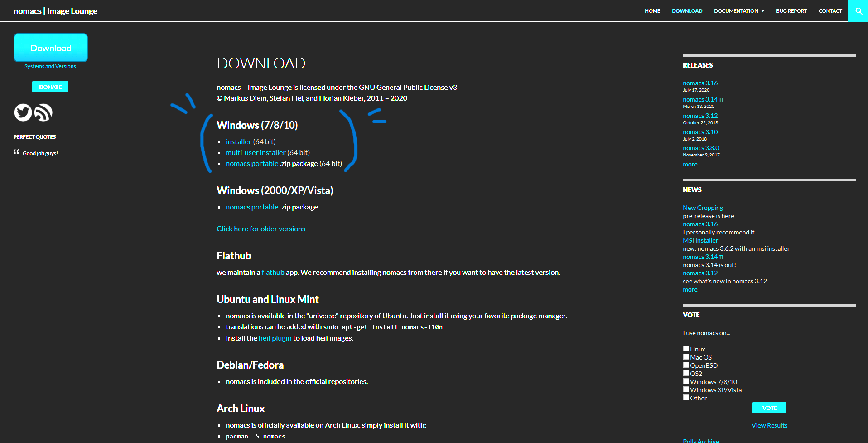Click the 'Windows (2000/XP/Vista)' heading
The height and width of the screenshot is (443, 868).
coord(275,190)
